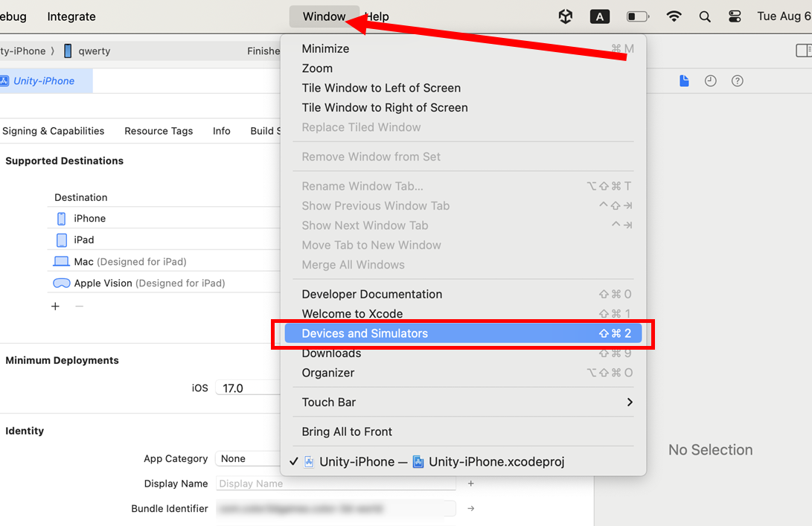812x526 pixels.
Task: Choose Bring All to Front
Action: coord(464,432)
